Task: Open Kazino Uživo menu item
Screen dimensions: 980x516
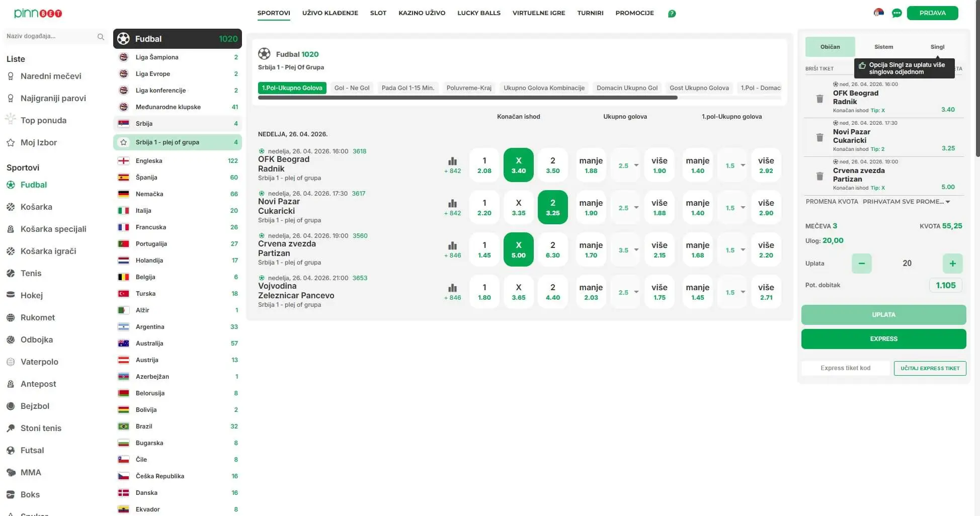Action: (x=422, y=13)
